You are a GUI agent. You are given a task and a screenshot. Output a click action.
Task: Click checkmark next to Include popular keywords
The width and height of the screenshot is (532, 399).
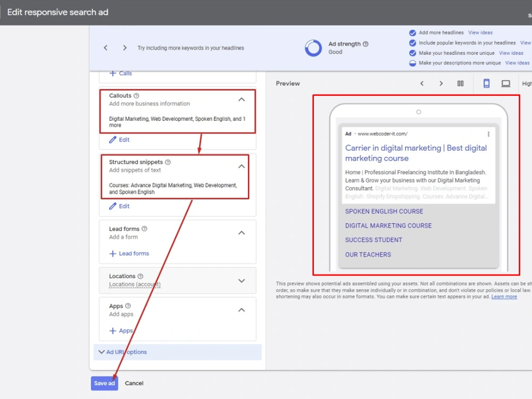(413, 43)
